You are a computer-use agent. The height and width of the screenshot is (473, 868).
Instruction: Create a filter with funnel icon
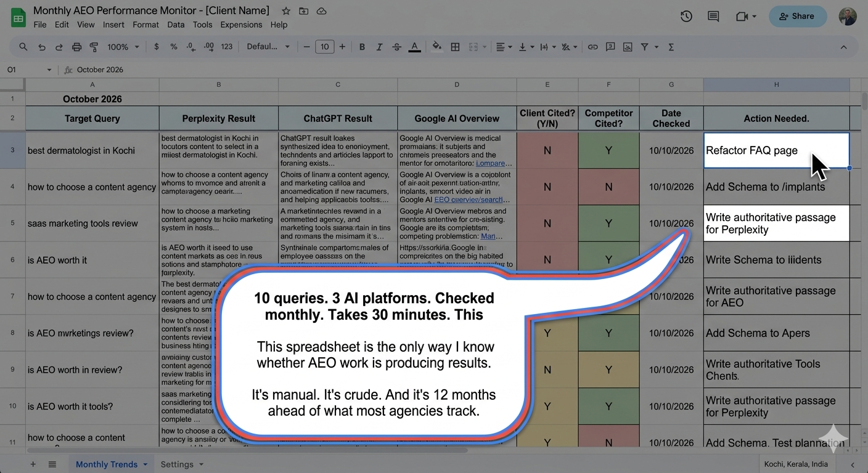coord(645,47)
